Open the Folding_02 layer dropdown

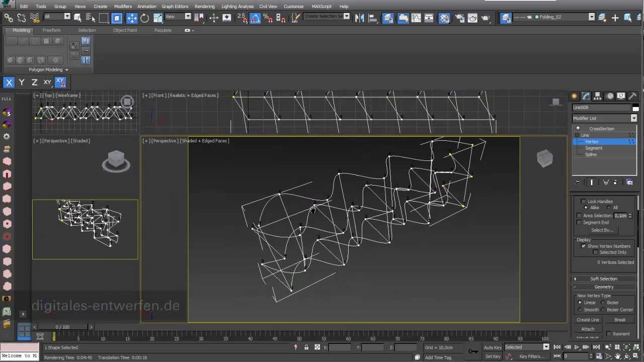point(592,17)
